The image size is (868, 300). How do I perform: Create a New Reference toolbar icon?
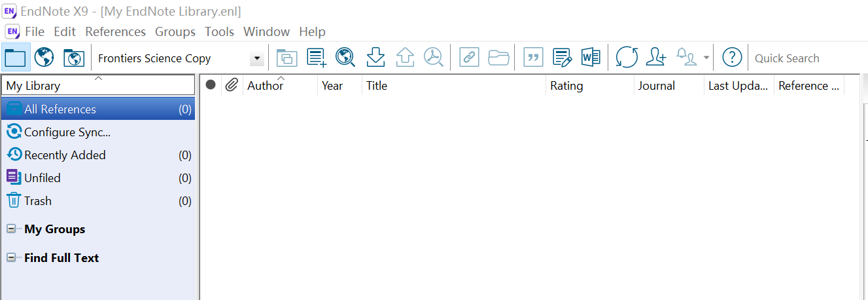coord(317,58)
